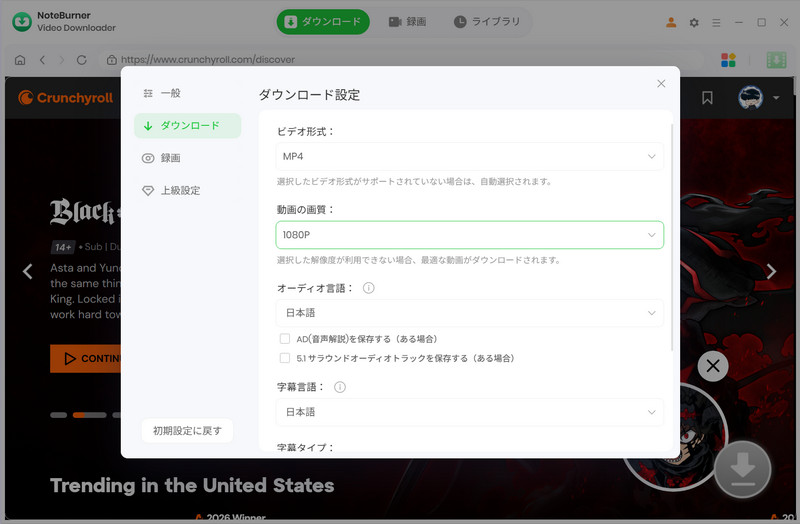Click 初期設定に戻す reset button
Screen dimensions: 800x524
187,431
